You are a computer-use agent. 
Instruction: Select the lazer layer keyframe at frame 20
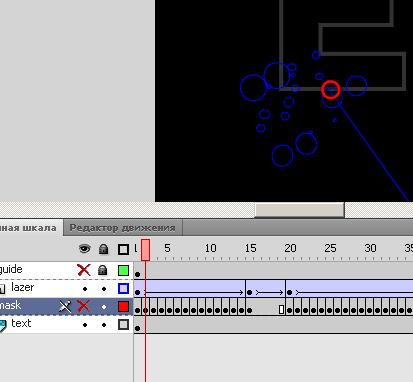pyautogui.click(x=289, y=293)
